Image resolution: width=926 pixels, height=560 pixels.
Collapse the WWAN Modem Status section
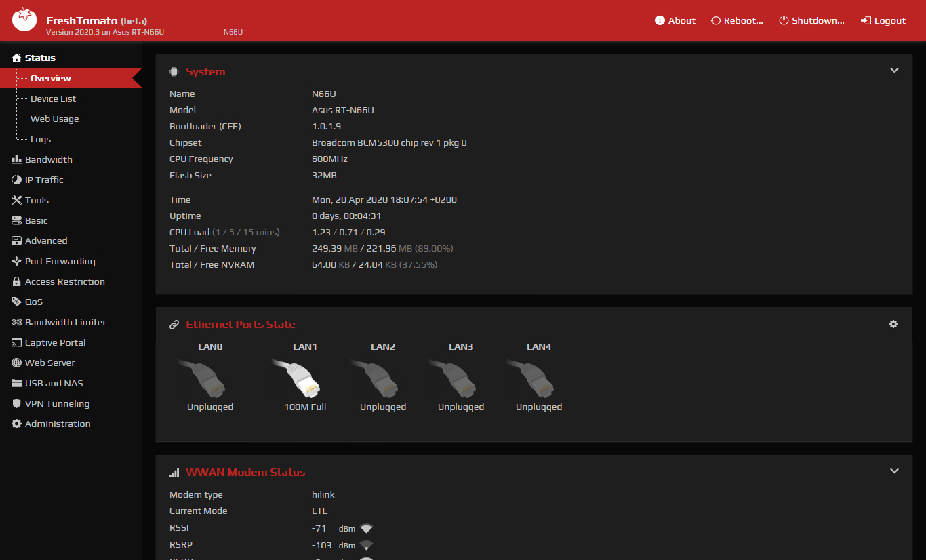click(x=894, y=471)
